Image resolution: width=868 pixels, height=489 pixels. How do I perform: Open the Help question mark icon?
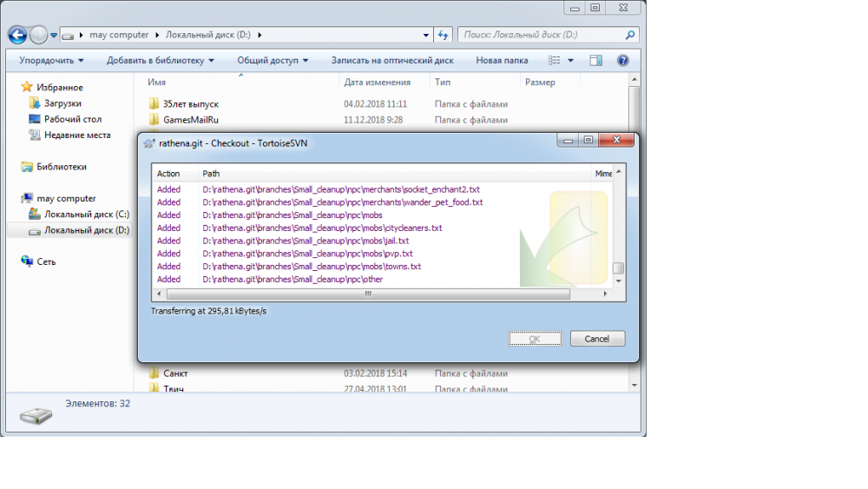click(622, 61)
